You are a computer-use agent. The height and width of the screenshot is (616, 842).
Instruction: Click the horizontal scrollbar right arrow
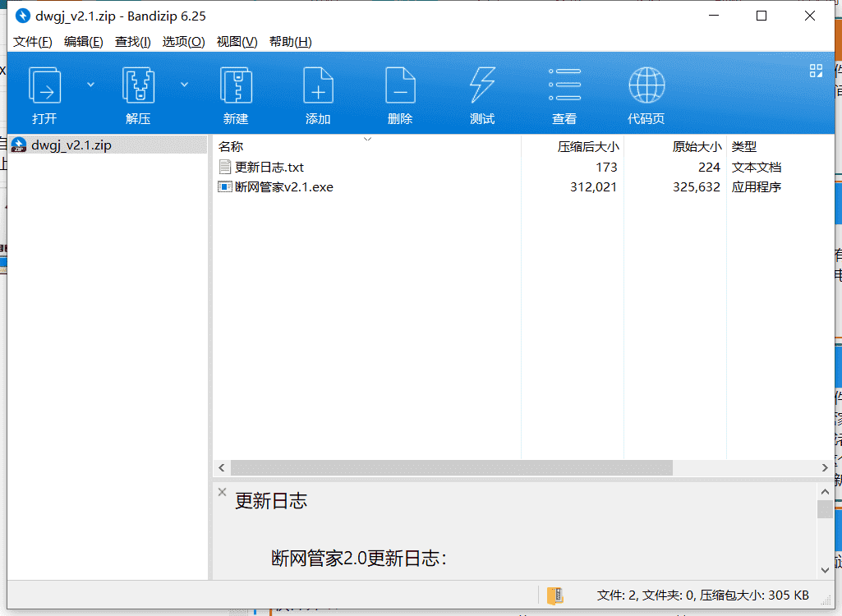(825, 468)
